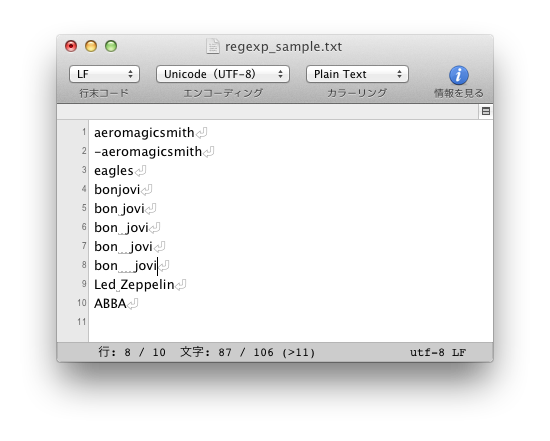Viewport: 550px width, 441px height.
Task: Click 'bon jovi' text on line 8
Action: coord(126,266)
